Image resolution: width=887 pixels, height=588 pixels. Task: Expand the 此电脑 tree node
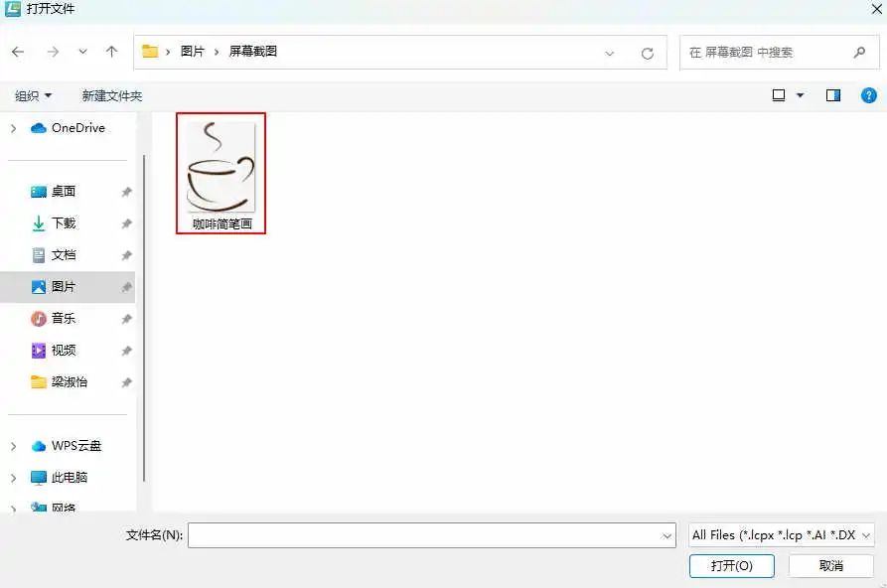pyautogui.click(x=13, y=478)
